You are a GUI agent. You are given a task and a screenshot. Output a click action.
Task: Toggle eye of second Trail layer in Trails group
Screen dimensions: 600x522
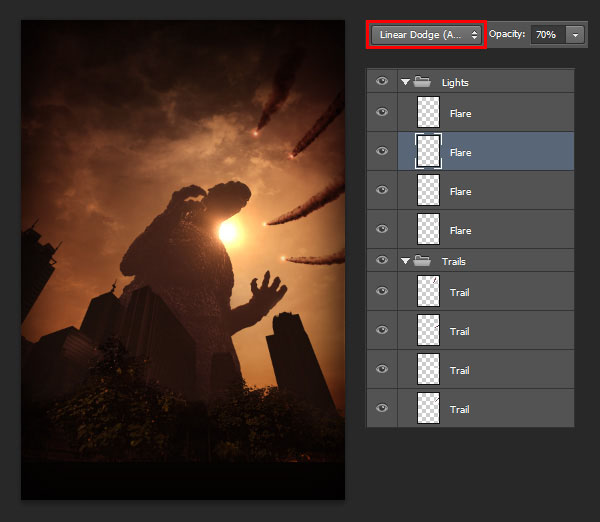point(382,330)
